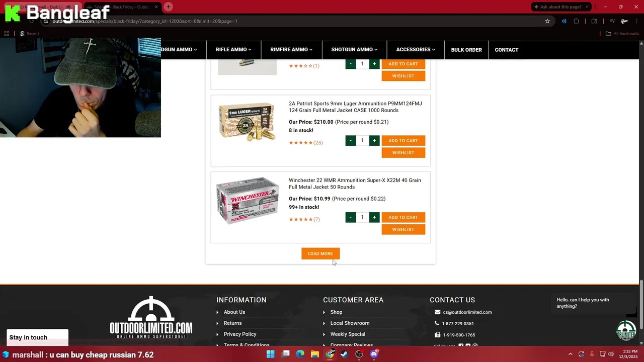Show hidden system tray icons
This screenshot has height=362, width=644.
570,354
